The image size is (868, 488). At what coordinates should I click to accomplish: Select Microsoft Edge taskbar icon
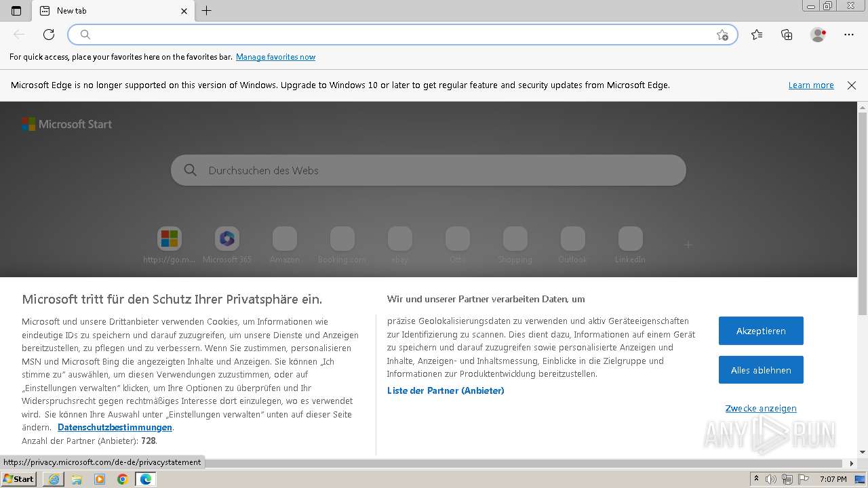point(145,479)
